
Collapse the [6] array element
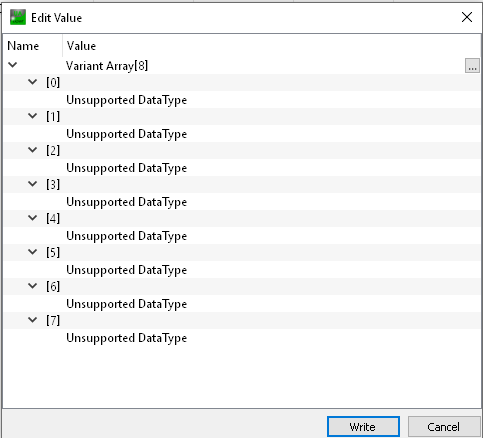pyautogui.click(x=33, y=286)
